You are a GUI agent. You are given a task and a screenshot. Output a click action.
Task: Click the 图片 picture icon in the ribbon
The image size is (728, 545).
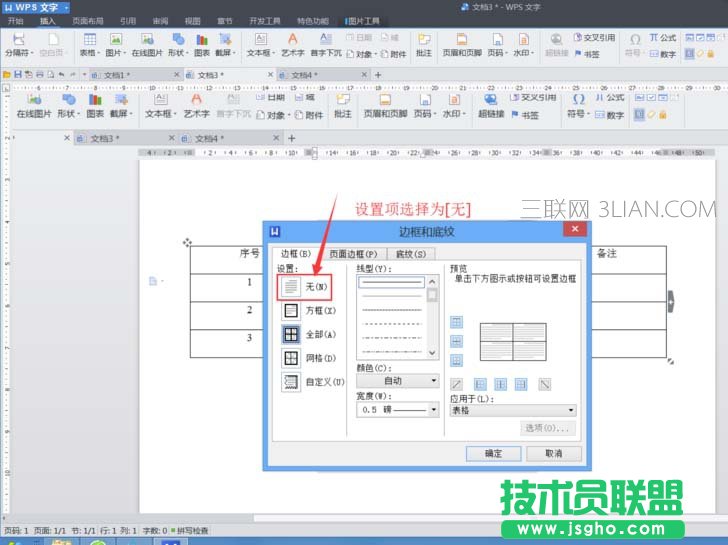116,39
